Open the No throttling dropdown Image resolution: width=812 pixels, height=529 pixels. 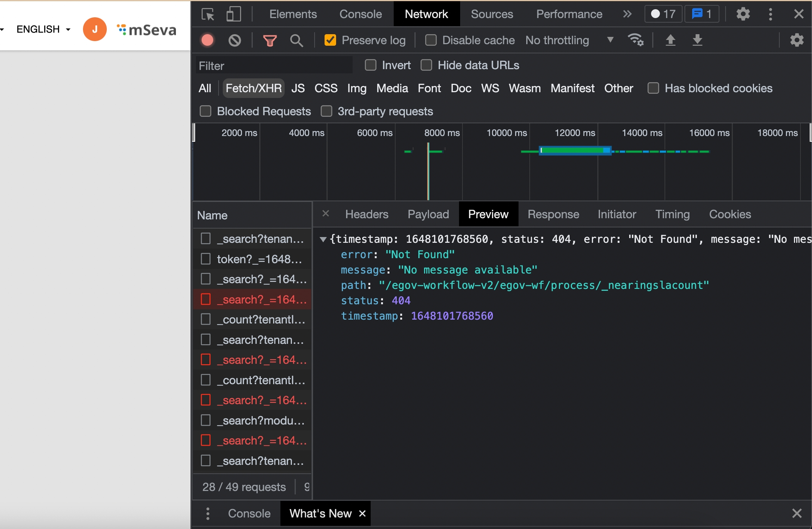click(x=569, y=40)
